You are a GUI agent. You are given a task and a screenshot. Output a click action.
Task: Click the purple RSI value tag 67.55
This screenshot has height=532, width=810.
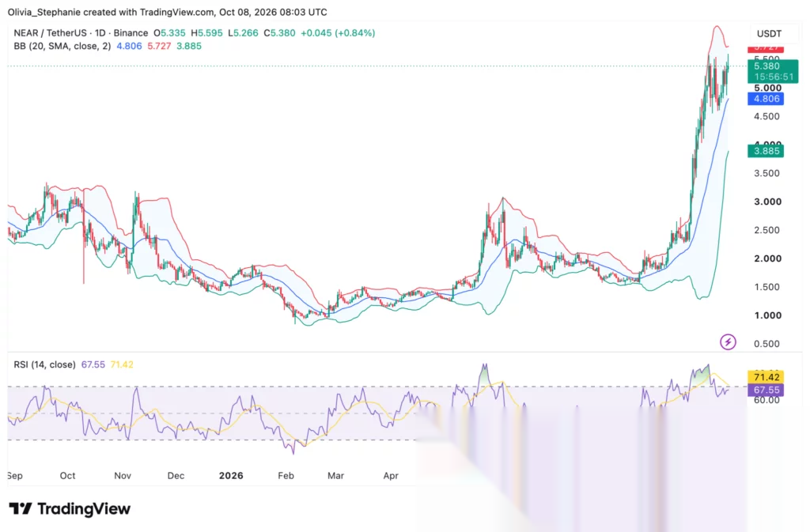766,390
